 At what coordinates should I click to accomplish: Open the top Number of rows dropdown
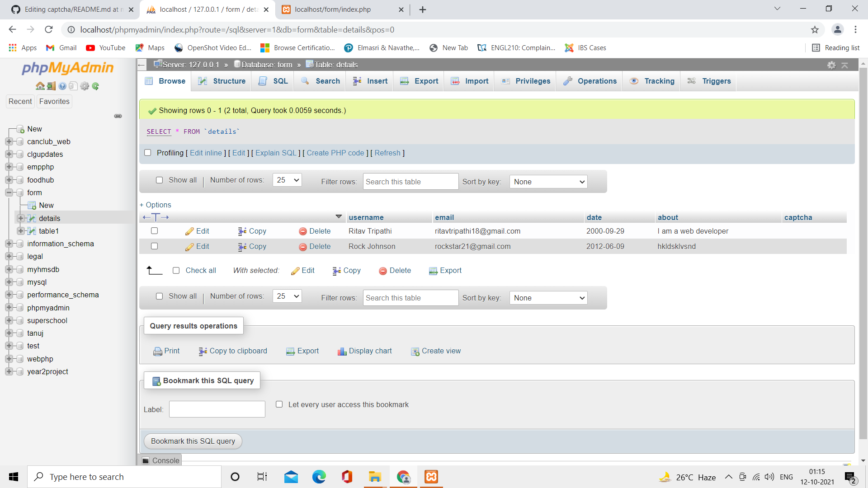tap(287, 180)
